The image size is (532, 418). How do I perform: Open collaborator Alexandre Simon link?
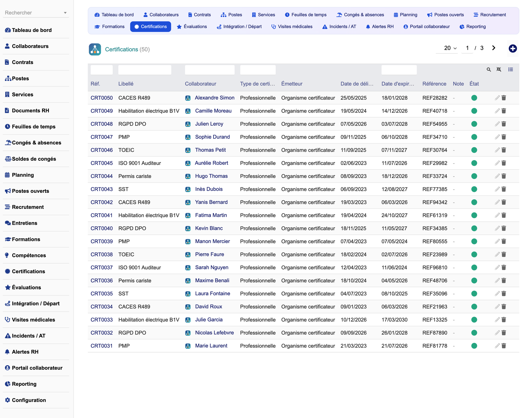coord(215,98)
